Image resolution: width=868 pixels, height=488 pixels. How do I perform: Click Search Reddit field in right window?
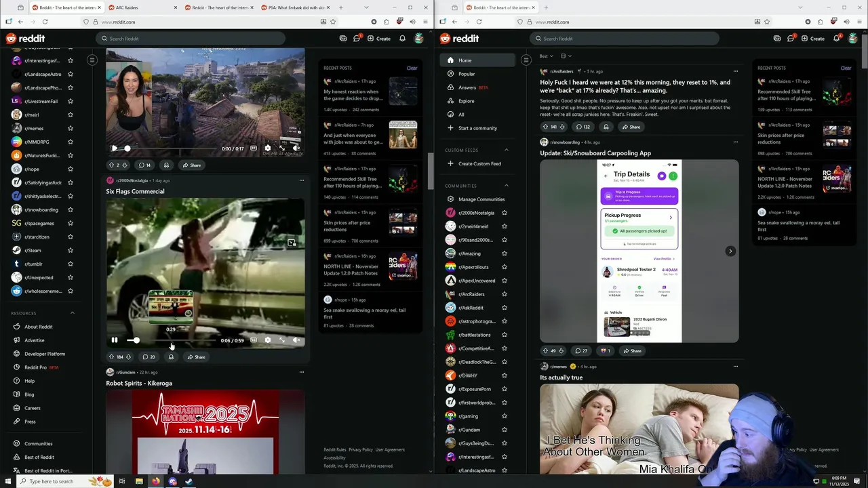(624, 39)
